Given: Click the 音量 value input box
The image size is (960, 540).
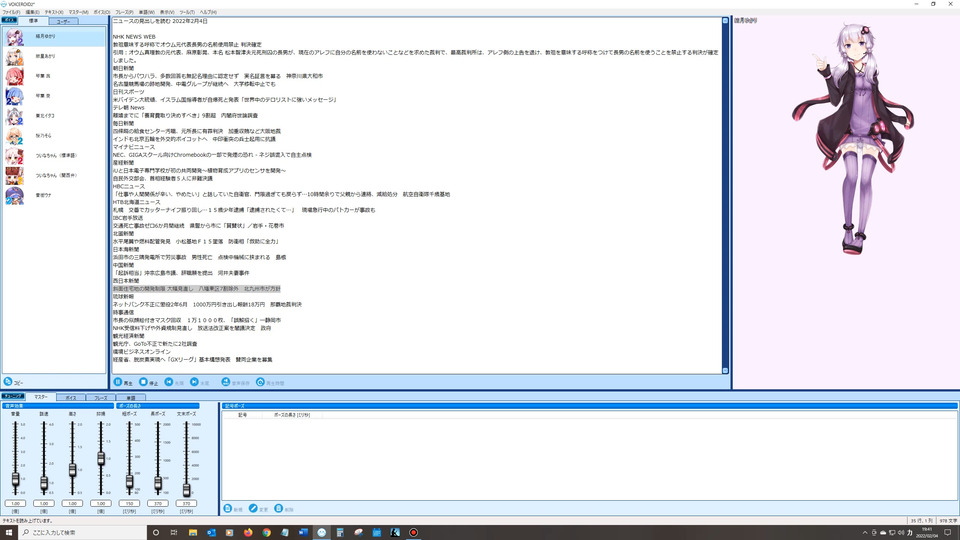Looking at the screenshot, I should pyautogui.click(x=15, y=503).
